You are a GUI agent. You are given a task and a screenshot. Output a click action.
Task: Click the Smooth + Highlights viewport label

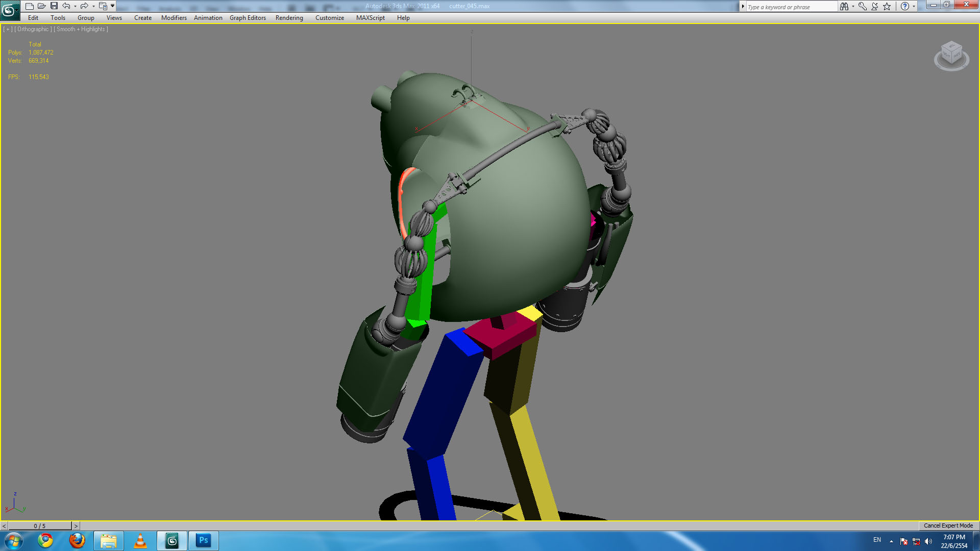click(81, 29)
